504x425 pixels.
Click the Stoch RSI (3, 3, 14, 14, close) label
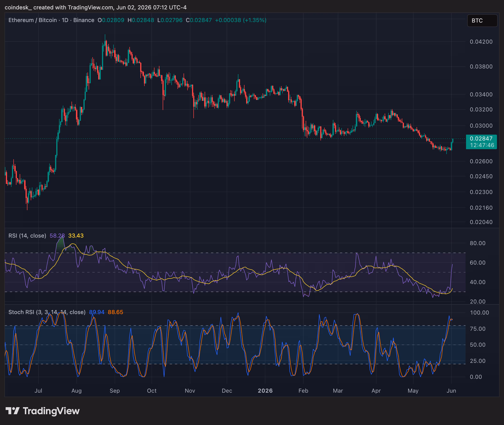[47, 312]
